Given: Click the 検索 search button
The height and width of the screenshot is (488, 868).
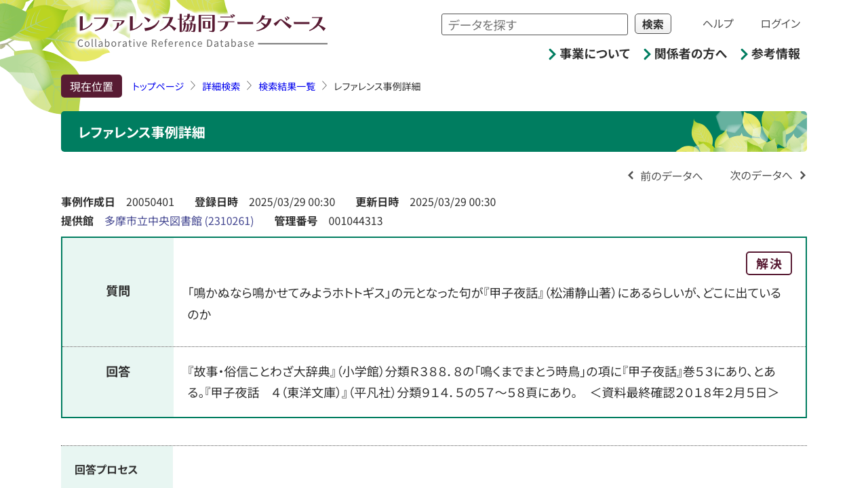Looking at the screenshot, I should (653, 24).
